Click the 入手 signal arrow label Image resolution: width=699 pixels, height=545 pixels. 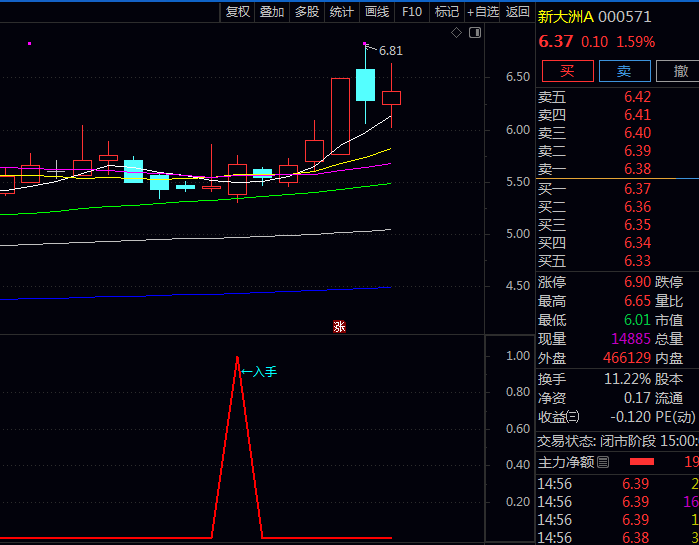[259, 372]
